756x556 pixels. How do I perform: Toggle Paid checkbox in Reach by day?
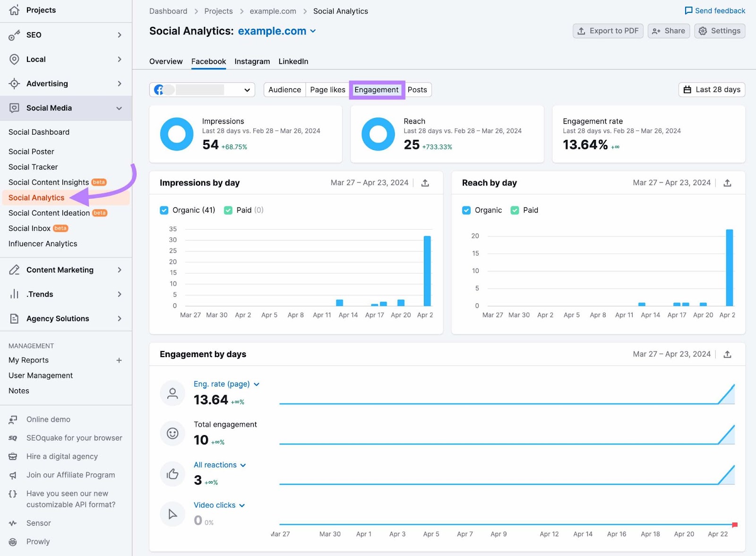(x=515, y=210)
